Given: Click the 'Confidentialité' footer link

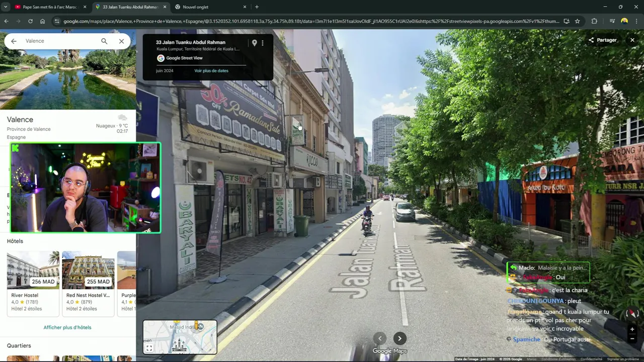Looking at the screenshot, I should point(591,359).
